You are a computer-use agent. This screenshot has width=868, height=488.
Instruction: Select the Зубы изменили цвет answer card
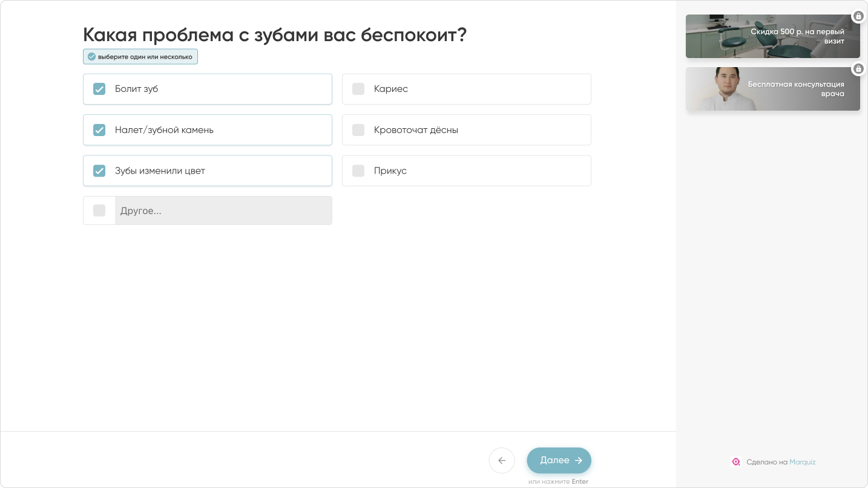(x=208, y=171)
